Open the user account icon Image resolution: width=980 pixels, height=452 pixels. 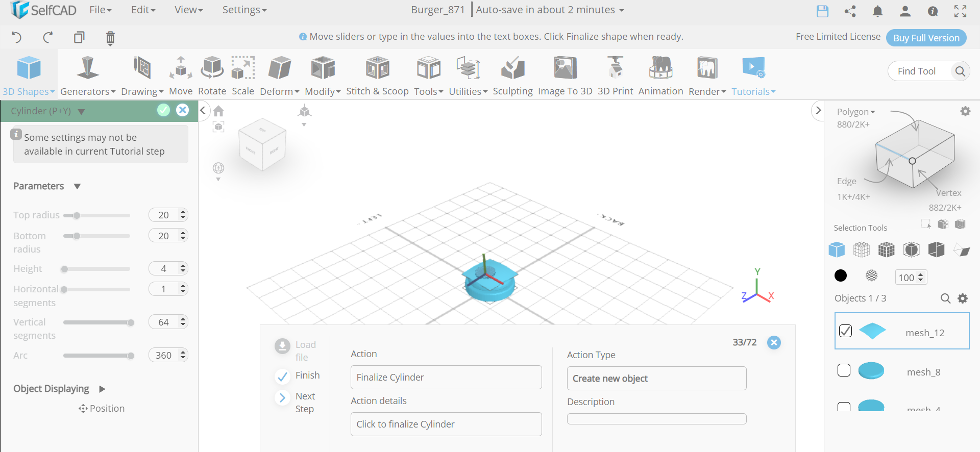coord(905,11)
